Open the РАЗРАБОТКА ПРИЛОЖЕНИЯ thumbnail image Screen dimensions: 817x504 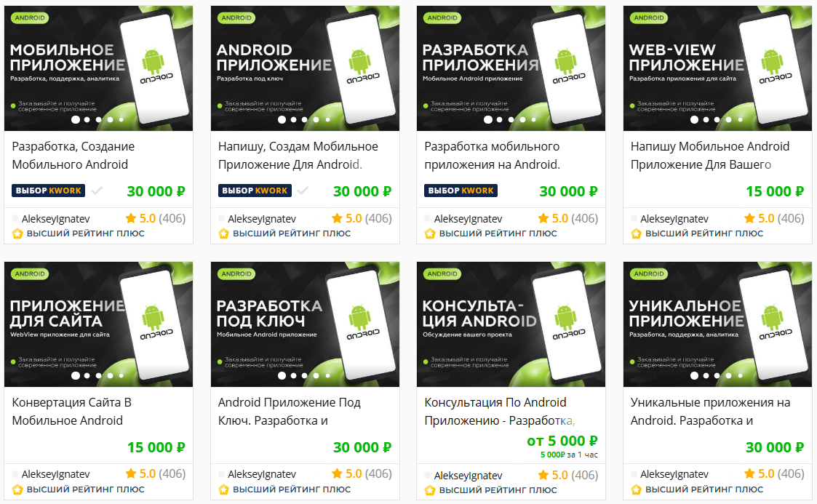(x=511, y=68)
